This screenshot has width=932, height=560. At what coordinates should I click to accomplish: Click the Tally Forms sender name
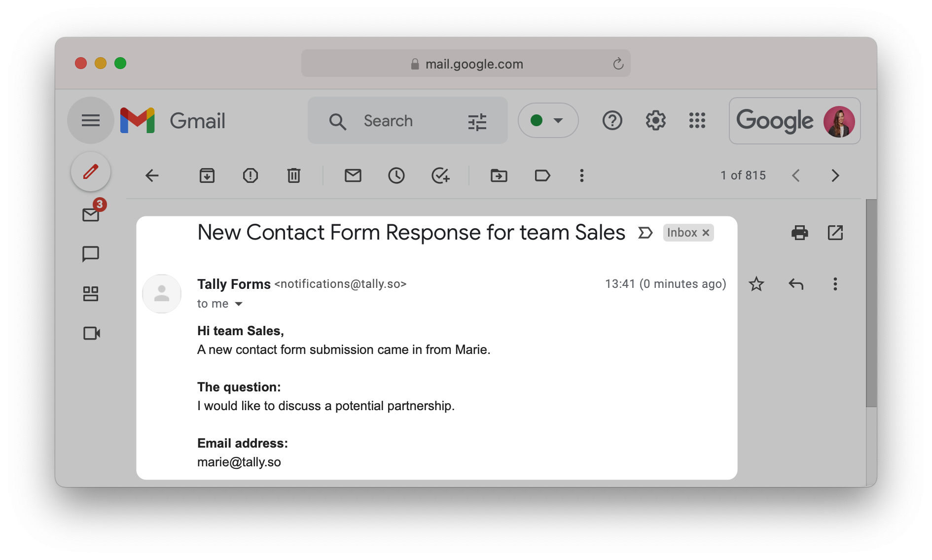[234, 284]
